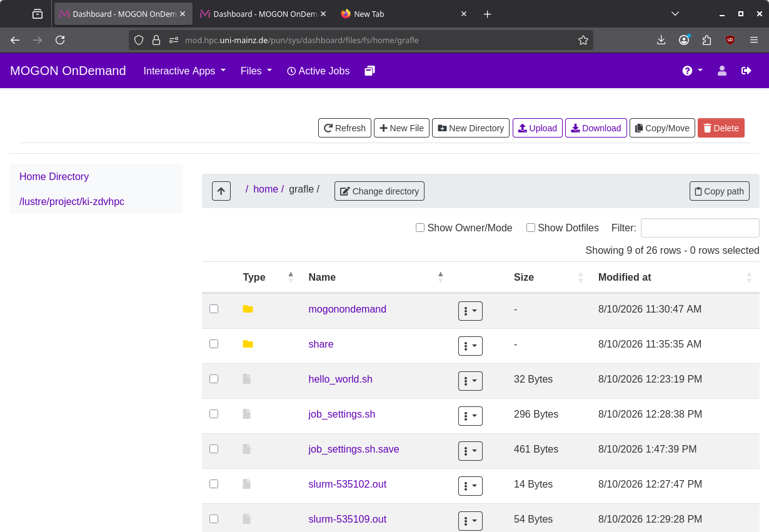Click the tracking protection shield icon
769x532 pixels.
click(139, 40)
